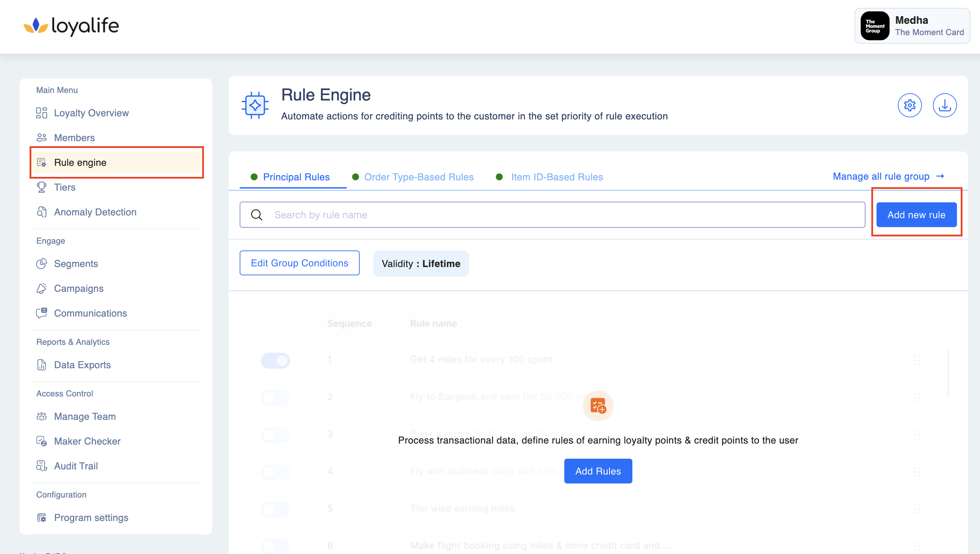The height and width of the screenshot is (554, 980).
Task: Open Loyalty Overview from sidebar
Action: coord(91,113)
